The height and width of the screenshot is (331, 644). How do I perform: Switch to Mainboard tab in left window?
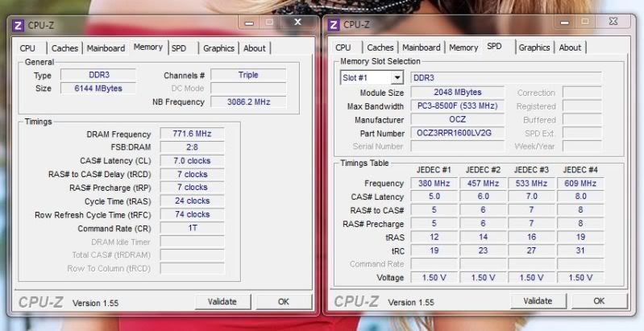click(x=106, y=48)
